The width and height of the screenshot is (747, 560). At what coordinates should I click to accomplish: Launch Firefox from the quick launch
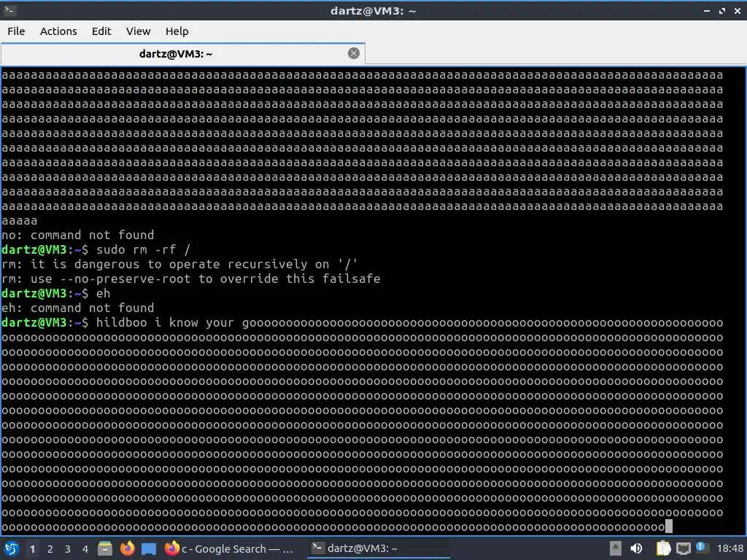(x=127, y=548)
